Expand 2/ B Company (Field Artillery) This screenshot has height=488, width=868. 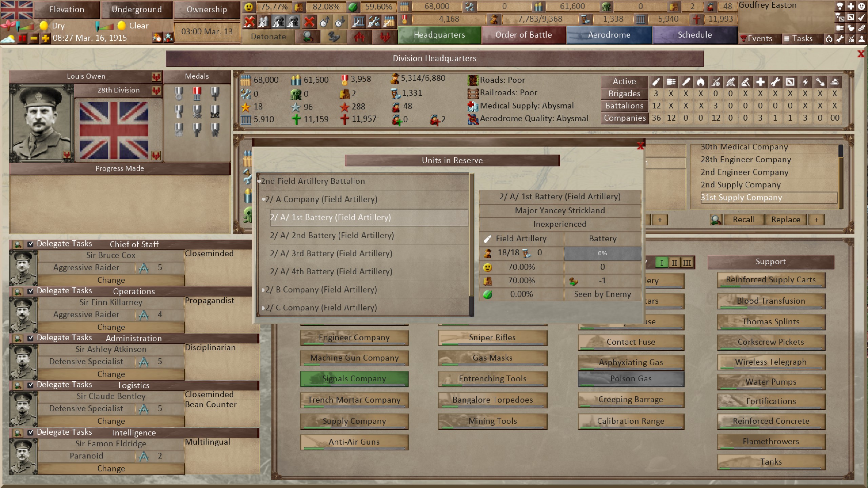coord(263,290)
